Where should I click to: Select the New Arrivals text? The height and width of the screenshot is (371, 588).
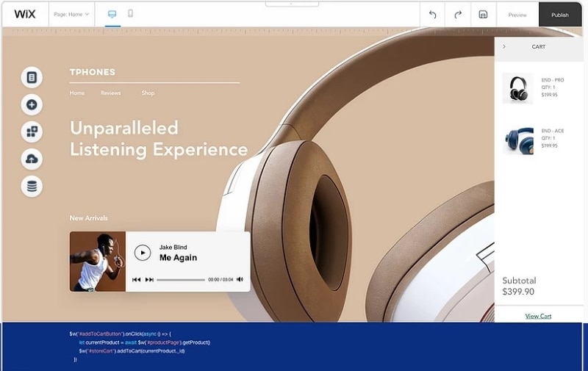[x=88, y=218]
